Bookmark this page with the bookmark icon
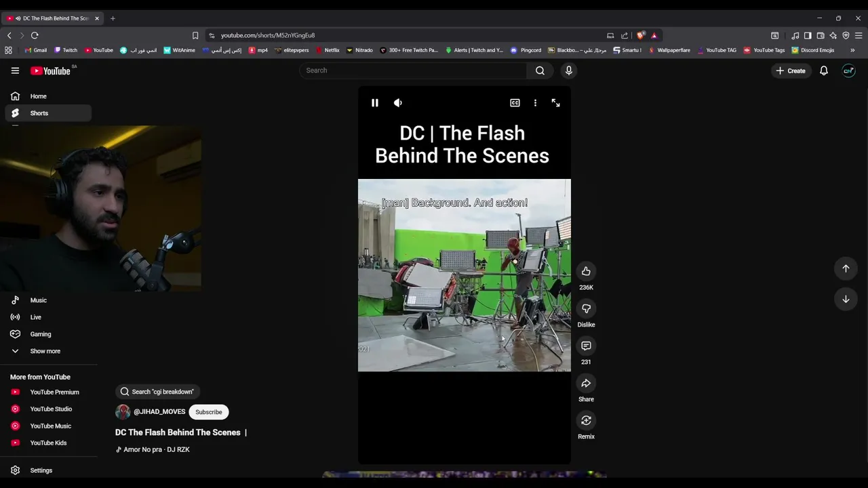868x488 pixels. click(x=195, y=35)
